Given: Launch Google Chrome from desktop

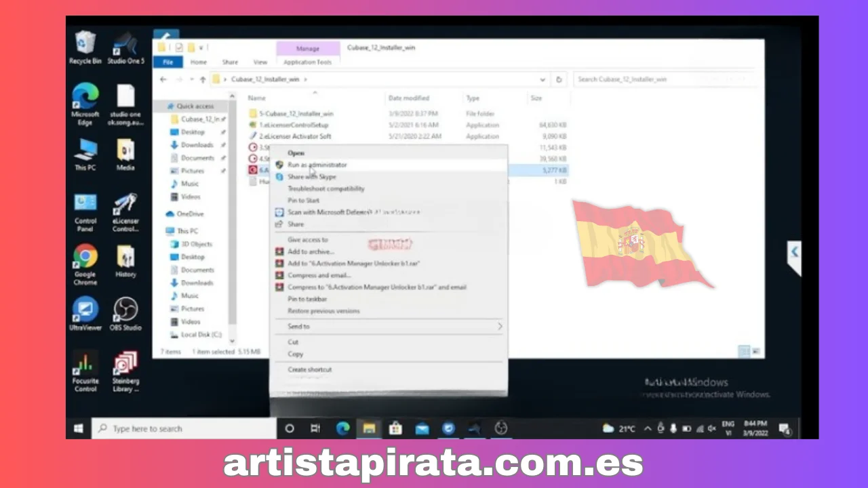Looking at the screenshot, I should point(85,265).
